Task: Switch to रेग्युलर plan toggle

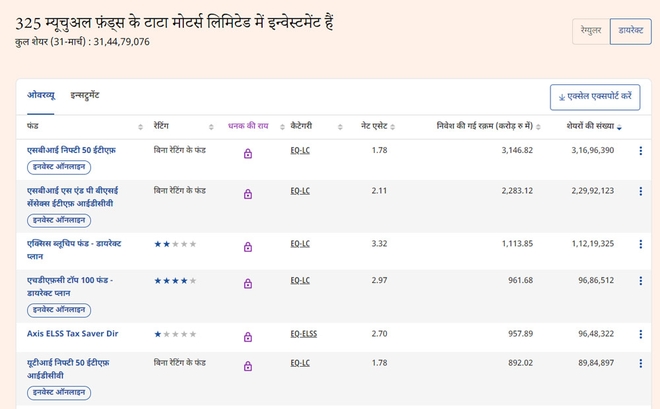Action: (x=590, y=32)
